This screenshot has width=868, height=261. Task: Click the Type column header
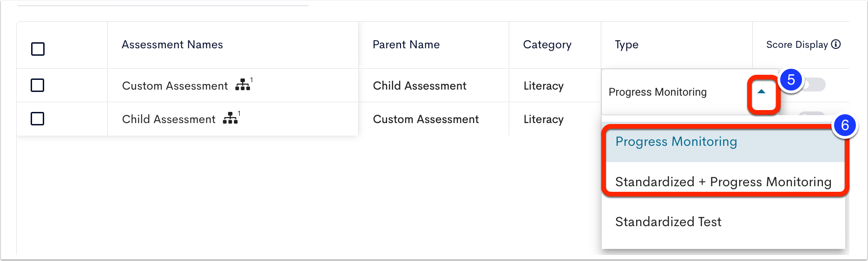click(x=627, y=45)
